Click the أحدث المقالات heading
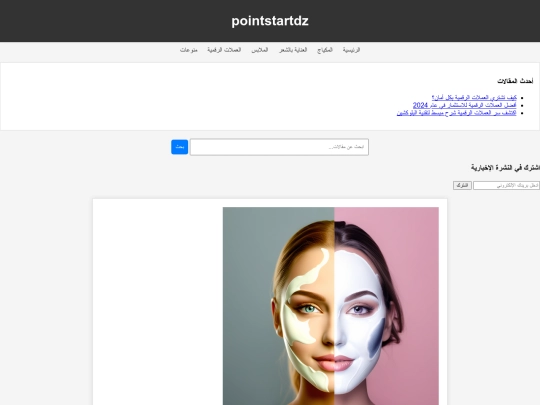 tap(515, 81)
